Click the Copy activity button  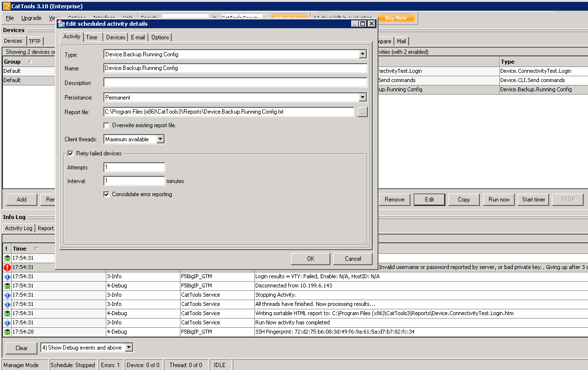tap(464, 200)
